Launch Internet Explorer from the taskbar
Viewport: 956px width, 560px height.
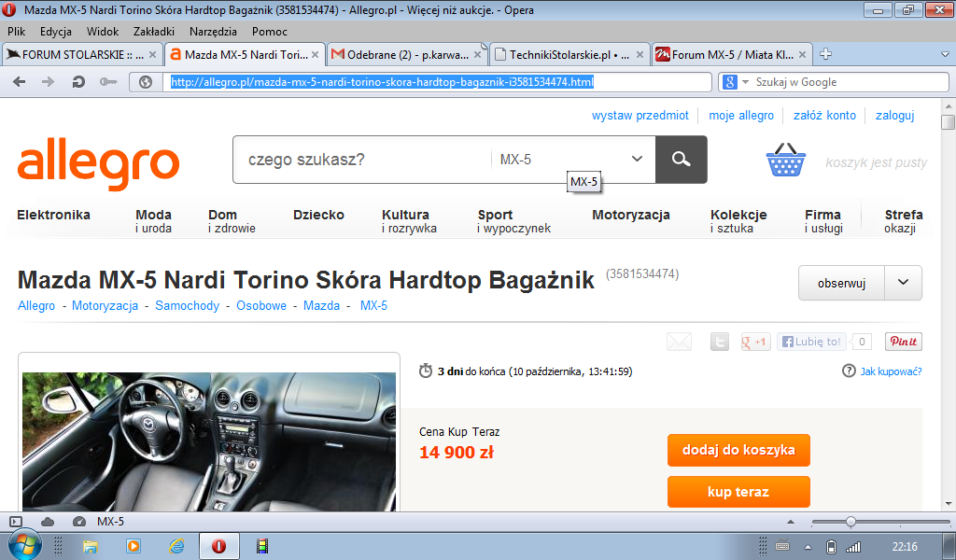coord(176,546)
